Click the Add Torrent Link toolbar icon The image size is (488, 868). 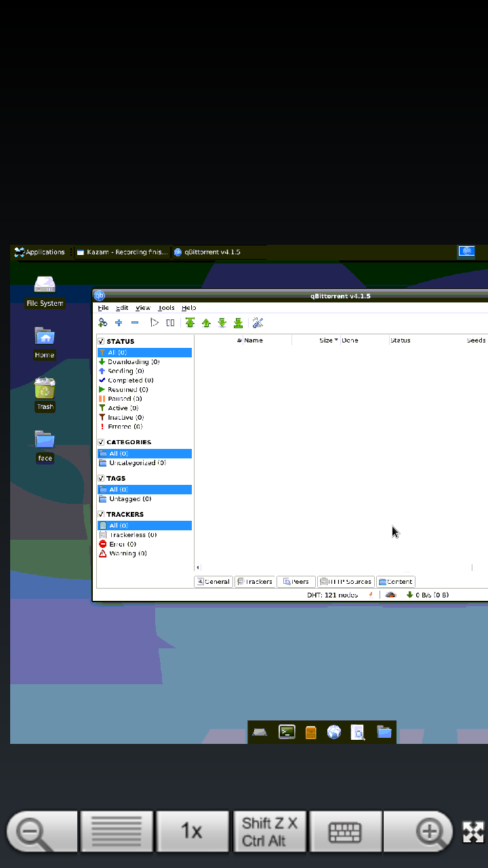(103, 323)
